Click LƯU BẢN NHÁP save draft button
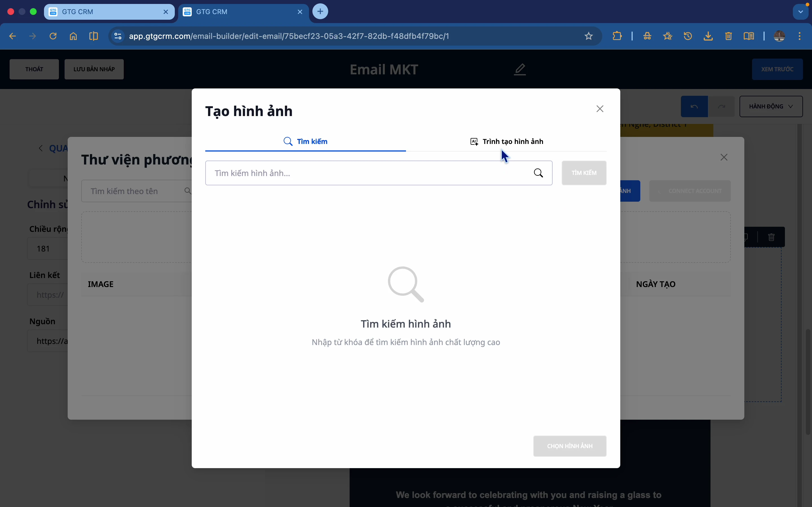Image resolution: width=812 pixels, height=507 pixels. (x=94, y=69)
